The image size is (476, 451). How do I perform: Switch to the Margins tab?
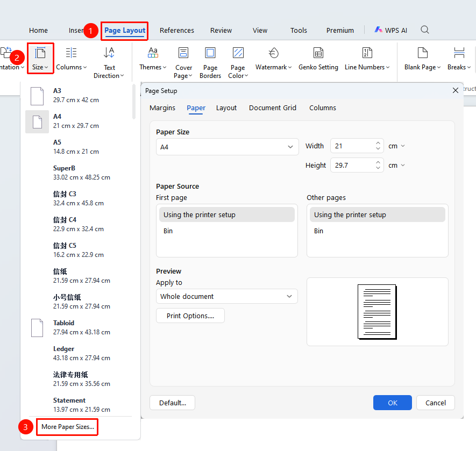(x=162, y=108)
